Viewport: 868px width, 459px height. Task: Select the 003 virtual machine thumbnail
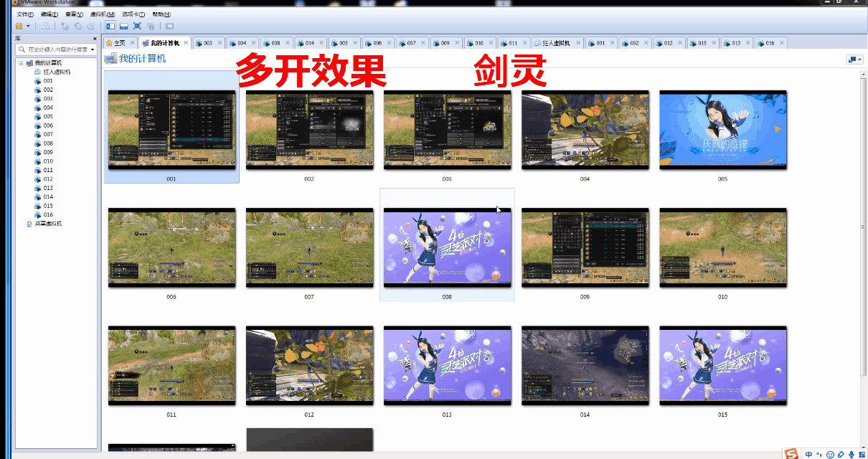[447, 130]
